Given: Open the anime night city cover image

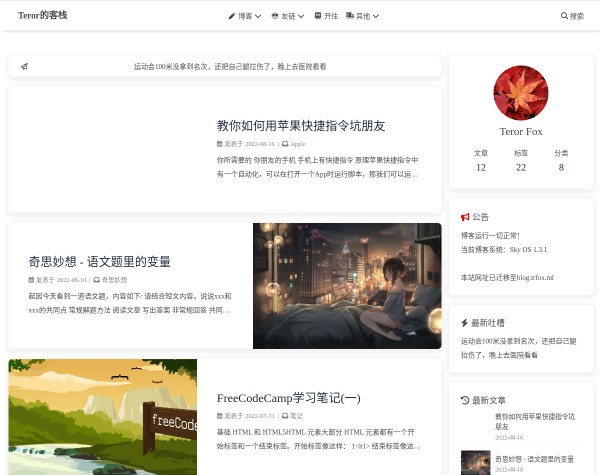Looking at the screenshot, I should coord(347,286).
